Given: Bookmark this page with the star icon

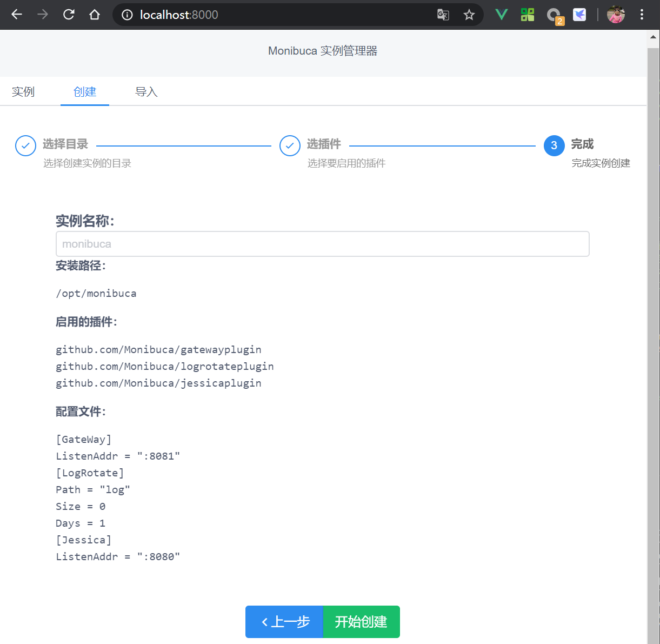Looking at the screenshot, I should pyautogui.click(x=469, y=15).
